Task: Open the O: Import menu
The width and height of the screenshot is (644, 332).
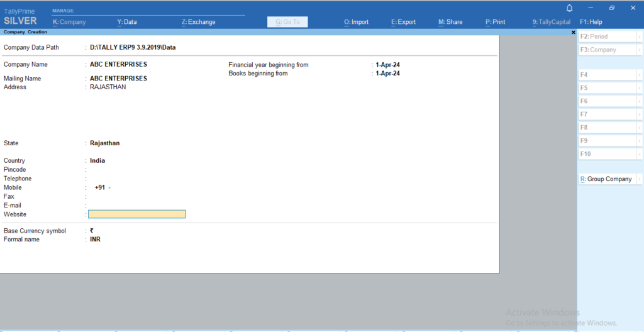Action: tap(356, 22)
